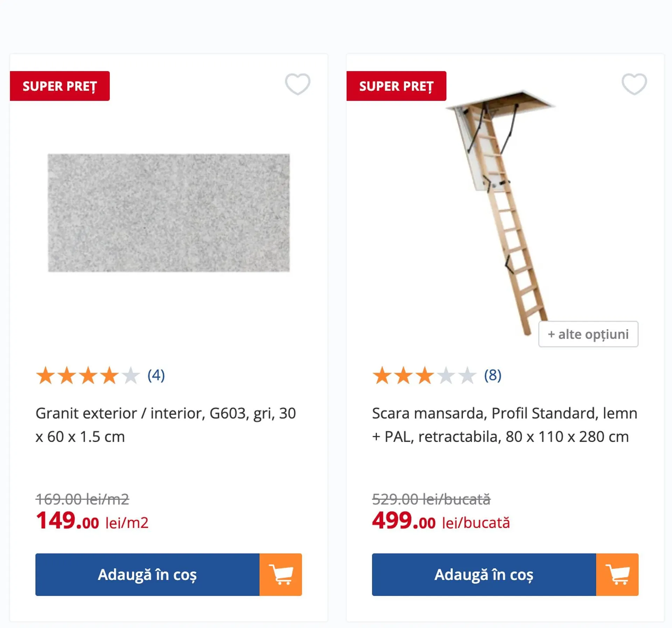
Task: Add granite tile to favorites with heart icon
Action: pos(297,84)
